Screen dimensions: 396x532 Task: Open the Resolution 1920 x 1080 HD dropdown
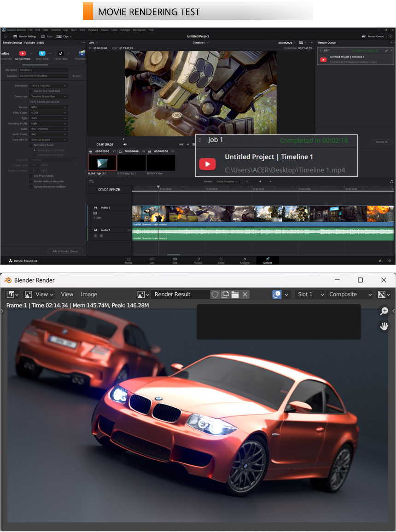click(48, 86)
